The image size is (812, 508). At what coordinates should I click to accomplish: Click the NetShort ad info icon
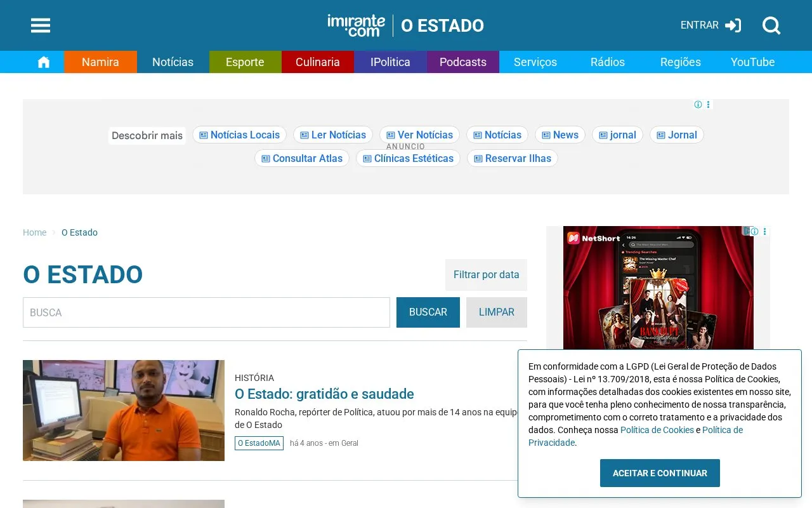coord(754,232)
